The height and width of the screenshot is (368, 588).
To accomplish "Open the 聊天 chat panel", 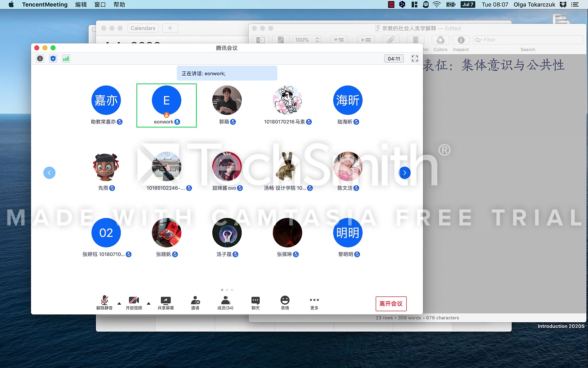I will tap(256, 303).
